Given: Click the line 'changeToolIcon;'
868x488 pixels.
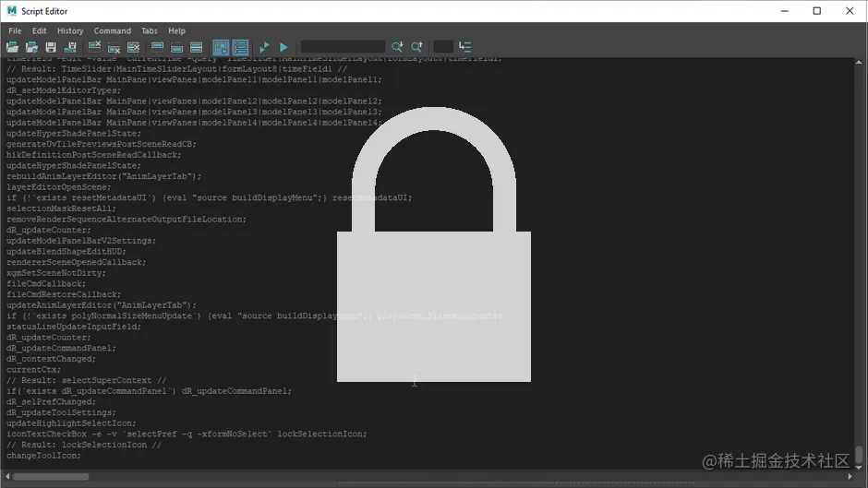Looking at the screenshot, I should click(43, 456).
